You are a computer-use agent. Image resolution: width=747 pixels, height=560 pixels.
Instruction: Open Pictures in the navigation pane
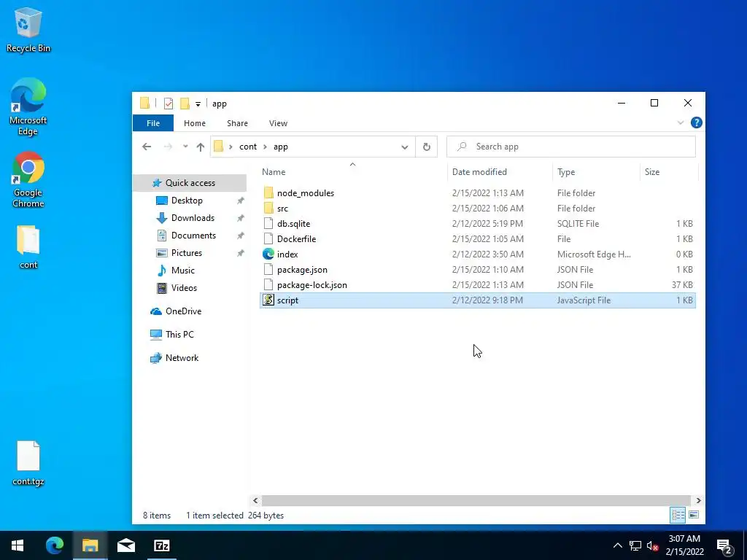(186, 253)
